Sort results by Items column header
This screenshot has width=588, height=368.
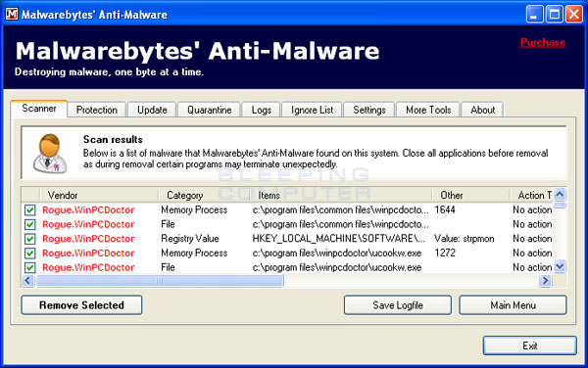(x=341, y=195)
